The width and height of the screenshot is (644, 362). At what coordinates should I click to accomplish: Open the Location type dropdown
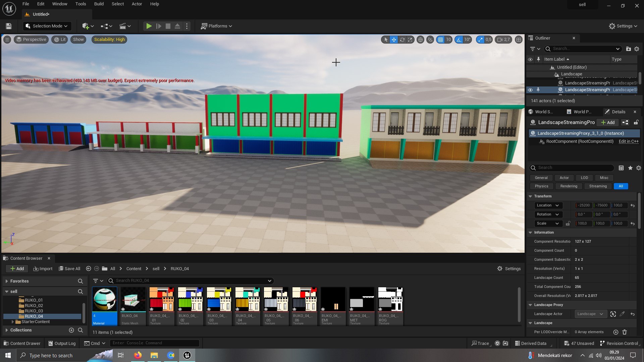coord(548,205)
